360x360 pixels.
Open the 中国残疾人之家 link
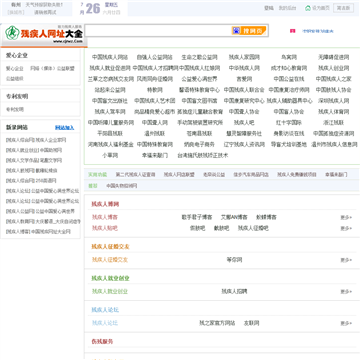tap(333, 79)
